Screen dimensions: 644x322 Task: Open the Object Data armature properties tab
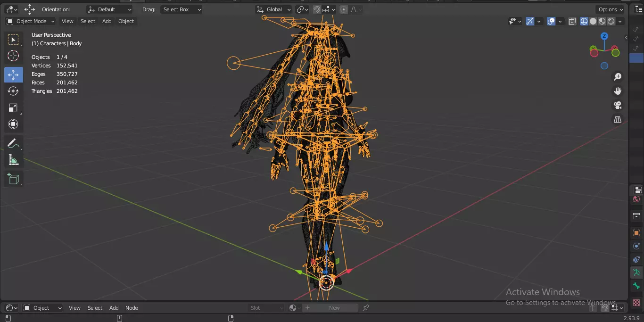tap(636, 272)
